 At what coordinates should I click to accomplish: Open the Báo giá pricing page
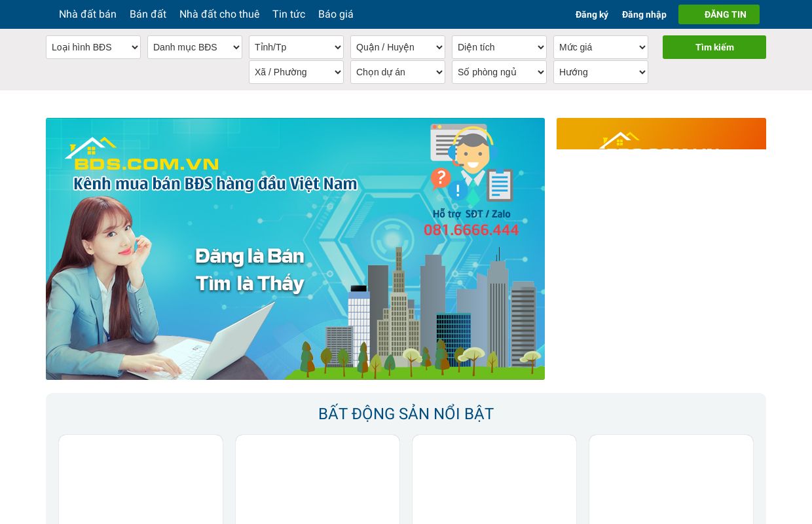click(335, 14)
